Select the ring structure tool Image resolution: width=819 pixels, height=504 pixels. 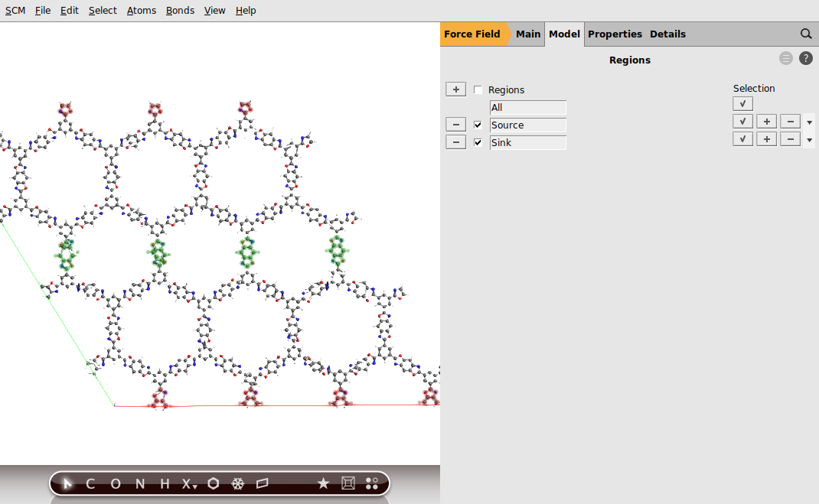[x=213, y=483]
